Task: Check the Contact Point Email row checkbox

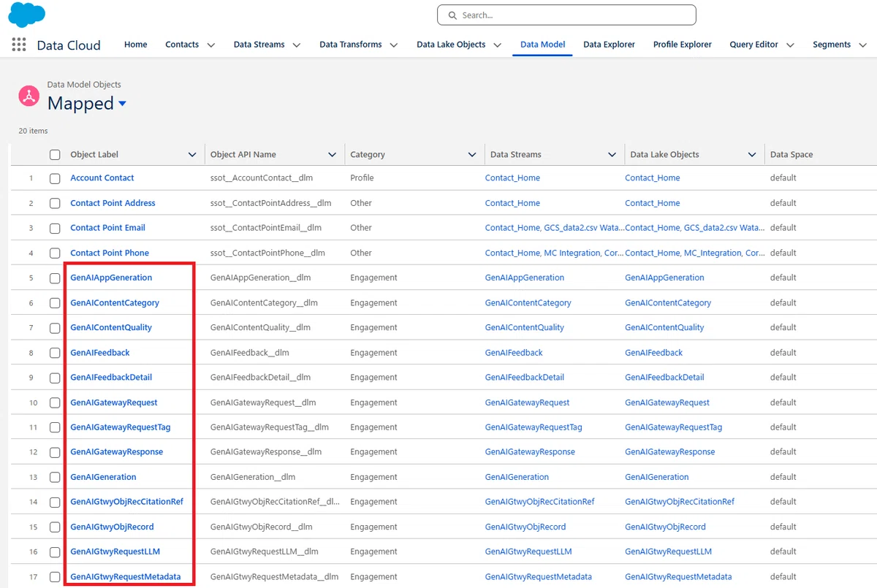Action: click(55, 228)
